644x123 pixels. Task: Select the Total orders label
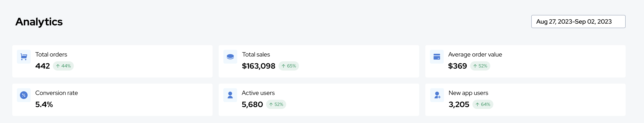(51, 55)
